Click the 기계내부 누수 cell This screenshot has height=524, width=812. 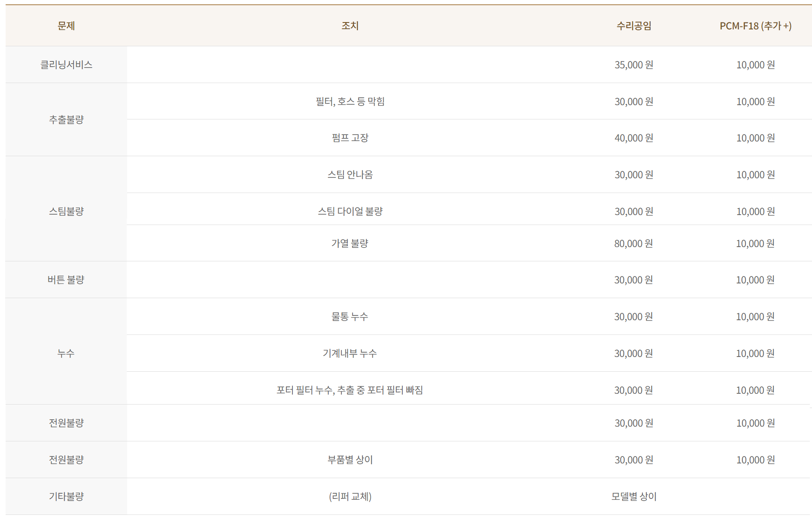(350, 354)
